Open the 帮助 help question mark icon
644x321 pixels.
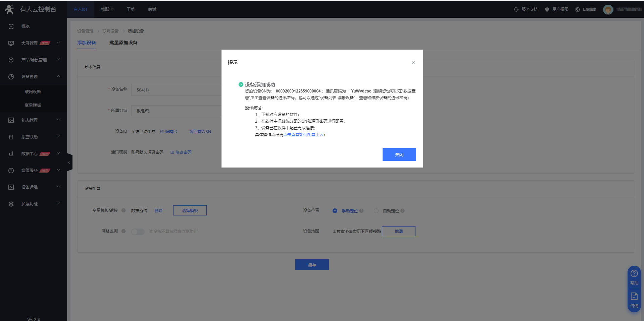pos(634,274)
